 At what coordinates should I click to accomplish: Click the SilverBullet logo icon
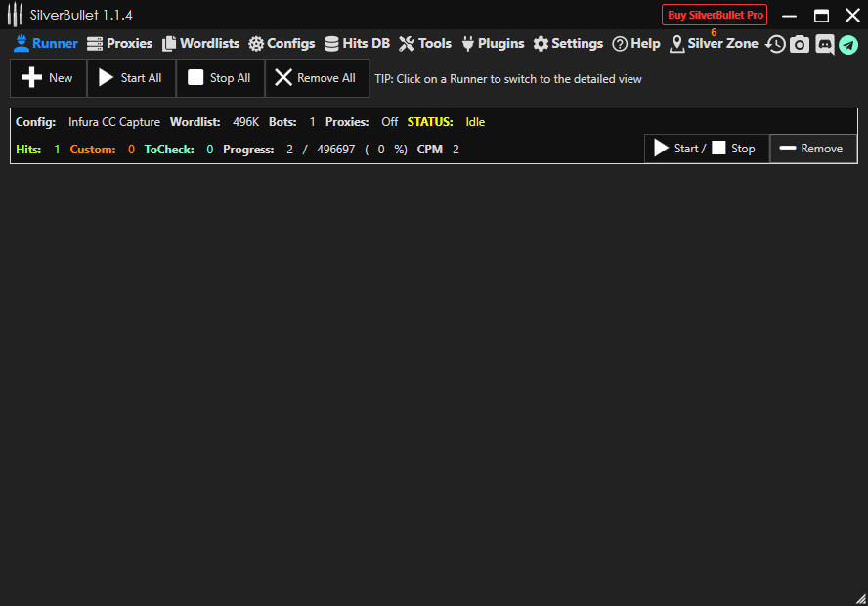15,15
